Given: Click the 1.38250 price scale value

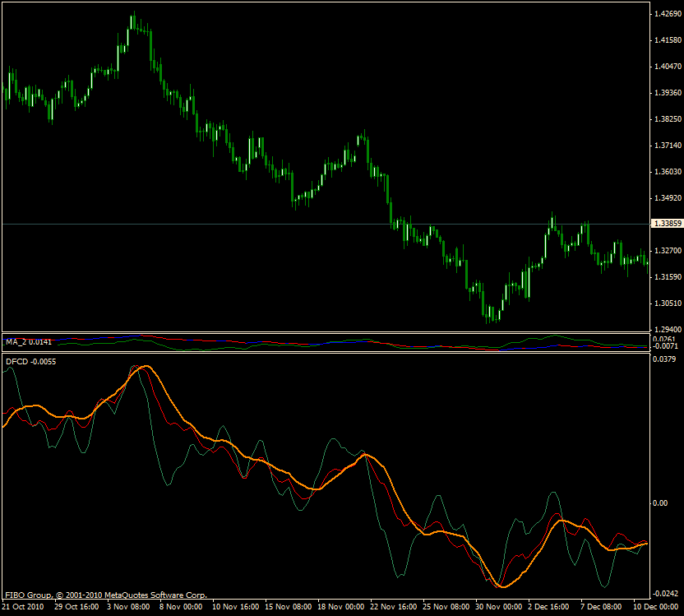Looking at the screenshot, I should pos(668,119).
